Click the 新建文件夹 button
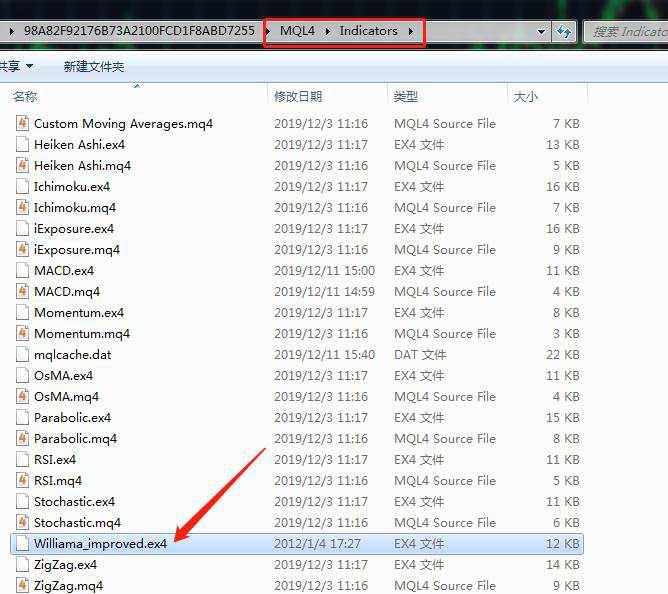 [x=94, y=66]
